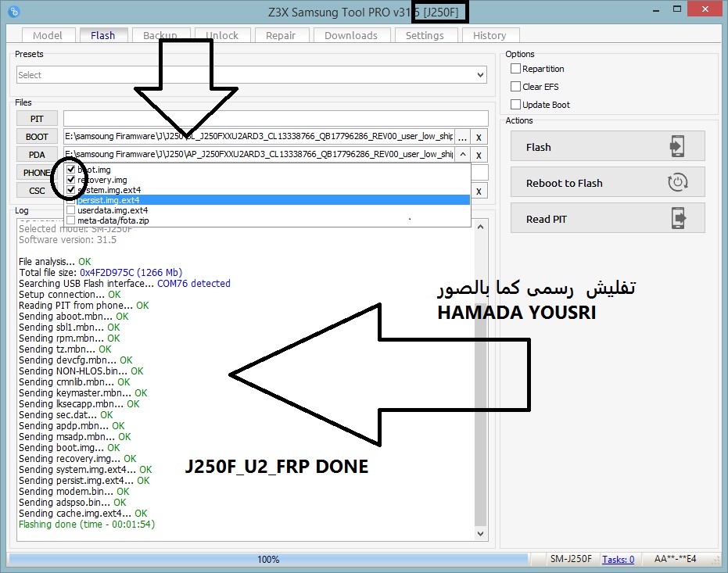Image resolution: width=728 pixels, height=573 pixels.
Task: Switch to the Flash tab
Action: [x=103, y=35]
